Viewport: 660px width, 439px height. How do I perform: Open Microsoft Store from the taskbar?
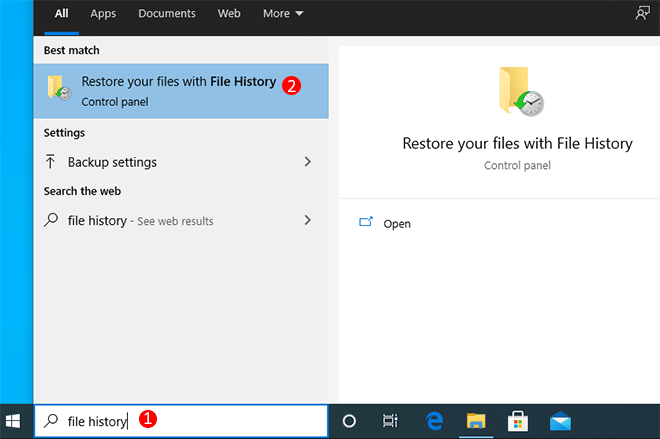point(518,421)
